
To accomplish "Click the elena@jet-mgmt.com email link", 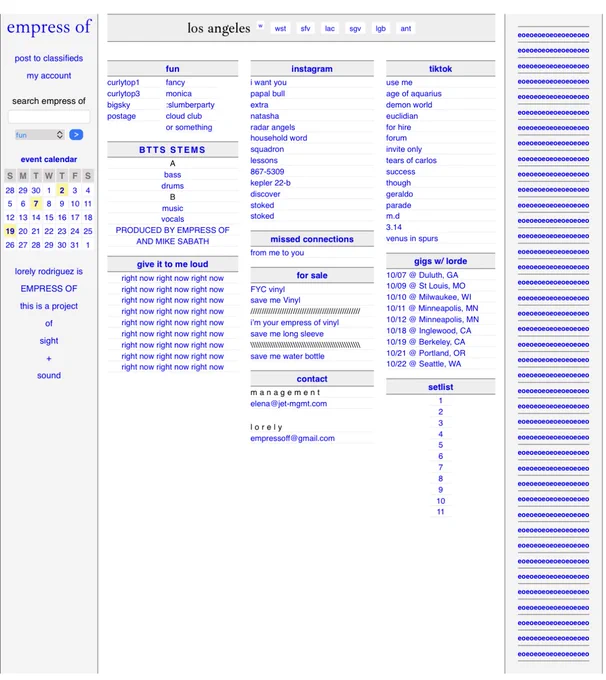I will (288, 404).
